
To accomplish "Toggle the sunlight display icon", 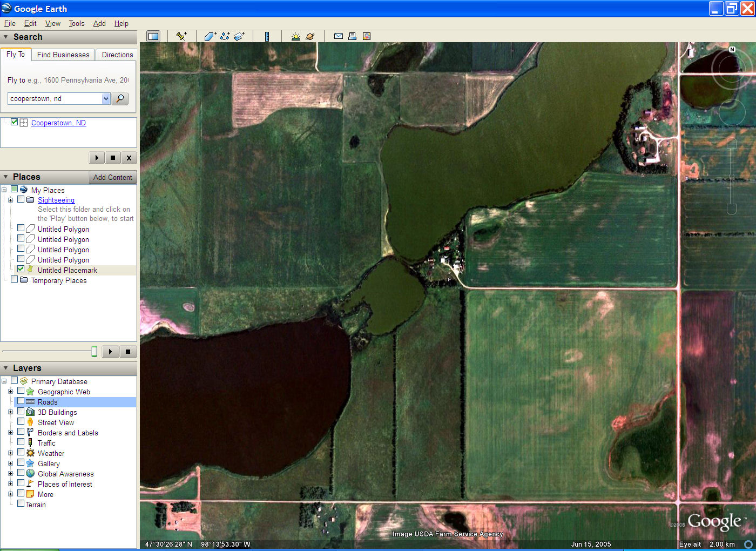I will (x=295, y=36).
